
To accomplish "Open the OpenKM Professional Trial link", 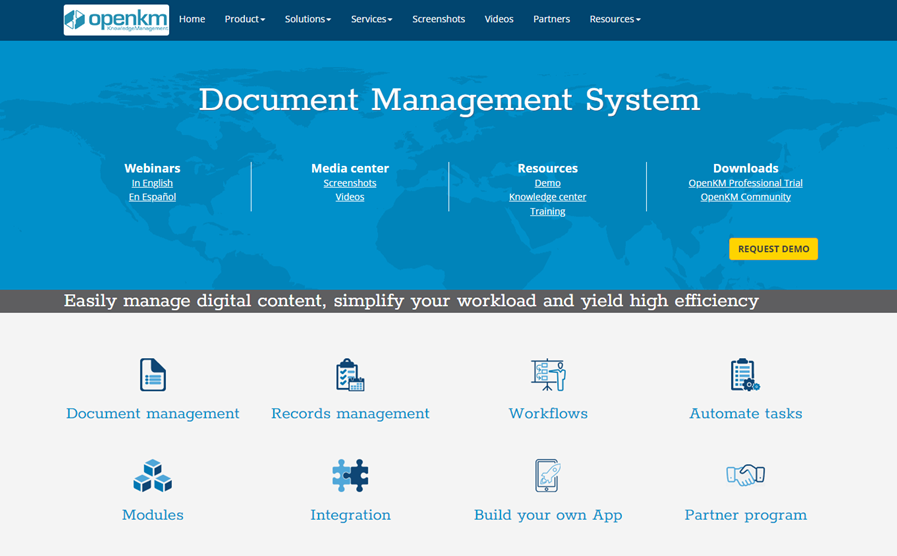I will 745,183.
